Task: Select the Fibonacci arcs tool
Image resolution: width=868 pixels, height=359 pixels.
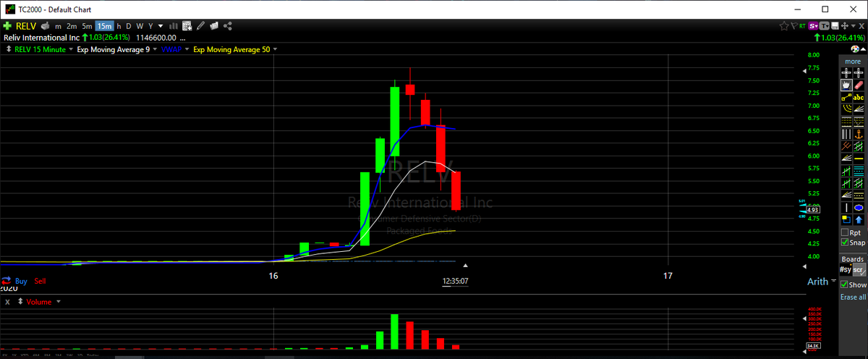Action: tap(846, 108)
